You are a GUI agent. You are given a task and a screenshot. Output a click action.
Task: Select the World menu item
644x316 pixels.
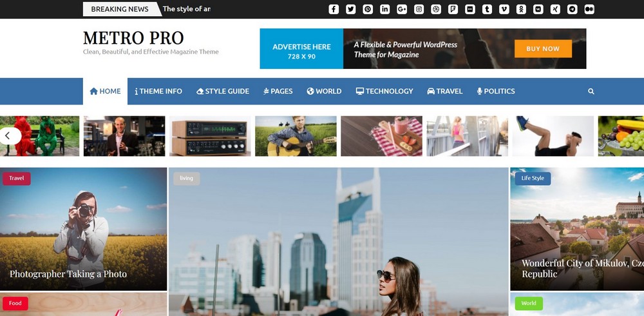(324, 92)
